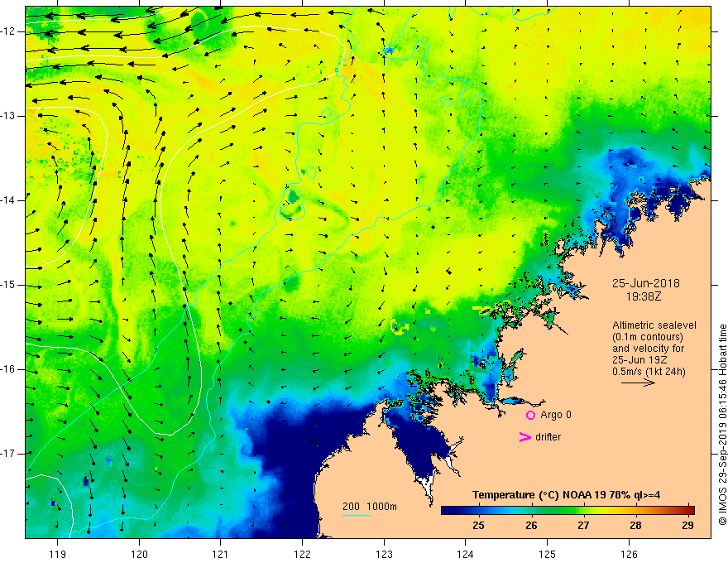The width and height of the screenshot is (728, 563).
Task: Click the latitude axis label -13
Action: tap(9, 116)
